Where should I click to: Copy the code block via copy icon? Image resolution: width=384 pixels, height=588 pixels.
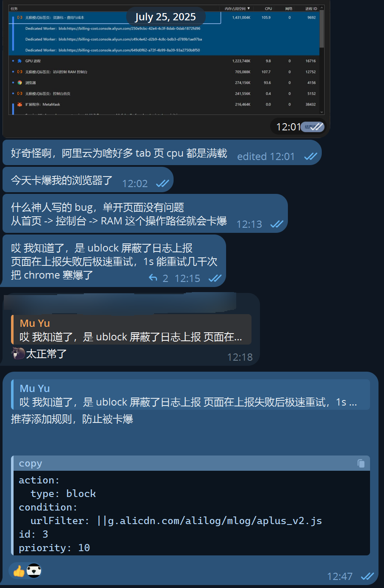[x=361, y=464]
